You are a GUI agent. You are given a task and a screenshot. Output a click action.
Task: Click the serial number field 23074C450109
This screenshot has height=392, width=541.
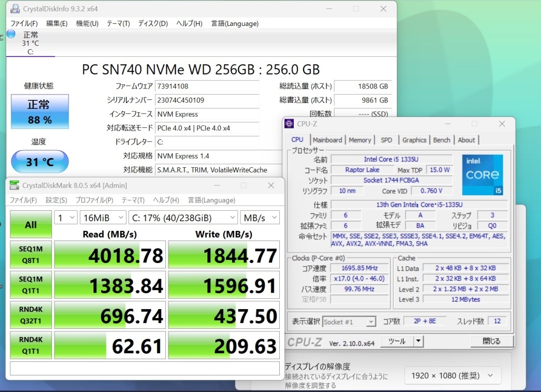point(207,100)
